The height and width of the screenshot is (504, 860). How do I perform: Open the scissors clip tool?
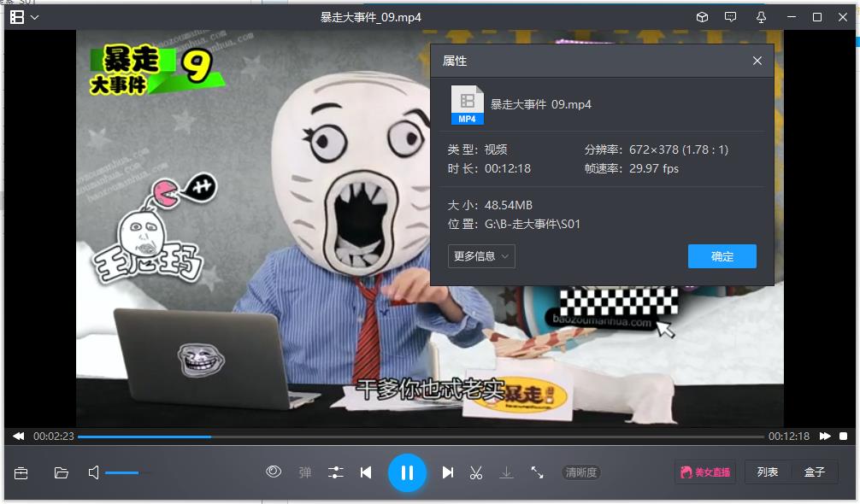476,472
